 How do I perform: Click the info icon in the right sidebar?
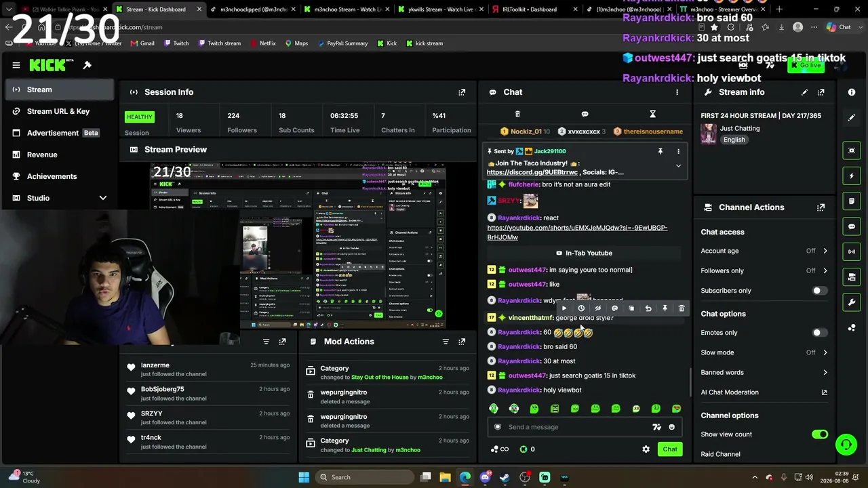[x=852, y=92]
